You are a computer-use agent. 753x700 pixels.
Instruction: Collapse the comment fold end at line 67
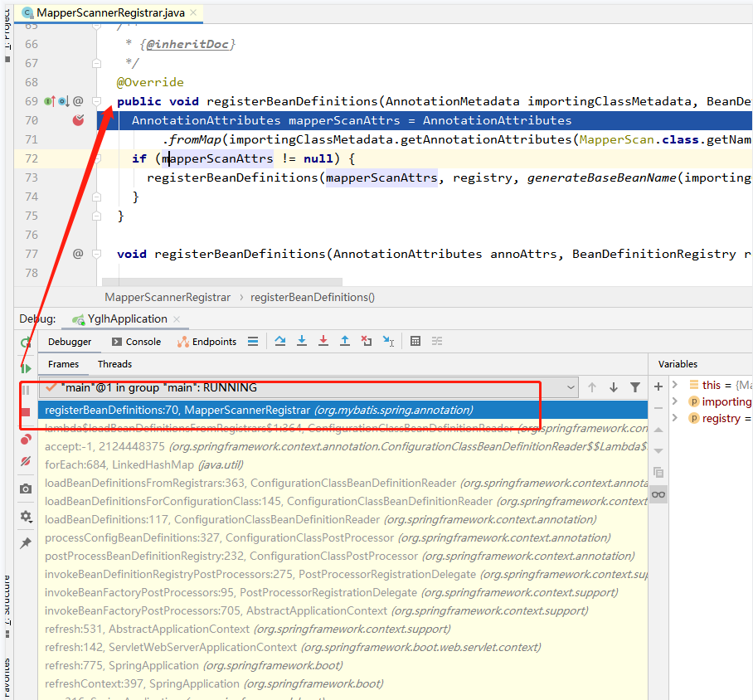(96, 63)
